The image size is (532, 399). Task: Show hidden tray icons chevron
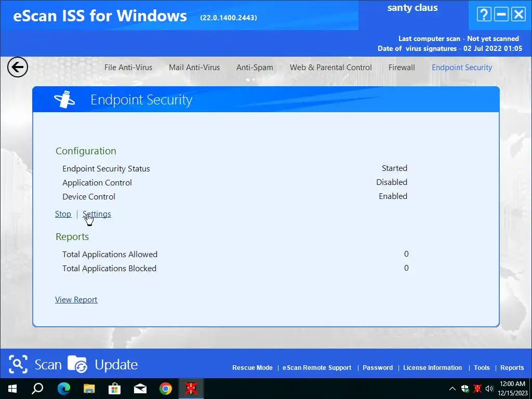[453, 389]
